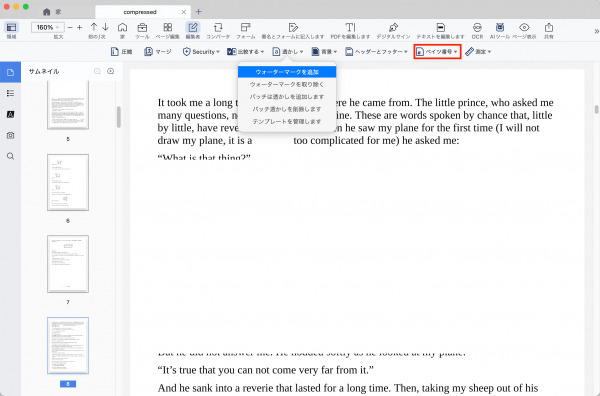Click the text "What is that thing?"
Viewport: 600px width, 396px height.
click(204, 157)
